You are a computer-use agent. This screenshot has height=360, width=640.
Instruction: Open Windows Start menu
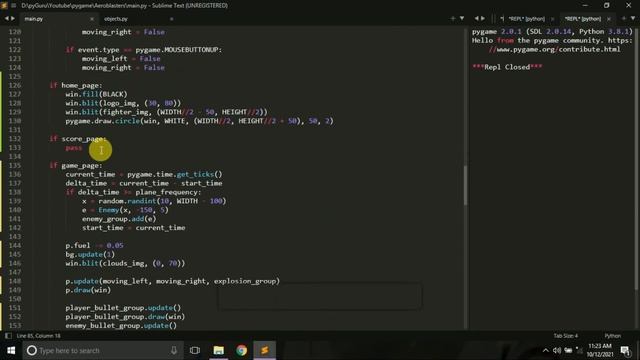[x=11, y=350]
